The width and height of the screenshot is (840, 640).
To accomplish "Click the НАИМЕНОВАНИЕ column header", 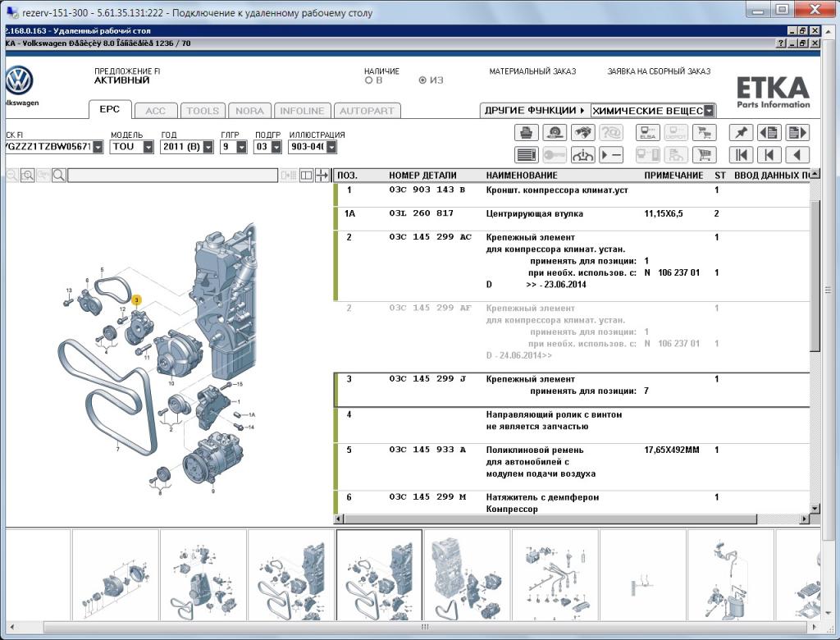I will pos(522,176).
